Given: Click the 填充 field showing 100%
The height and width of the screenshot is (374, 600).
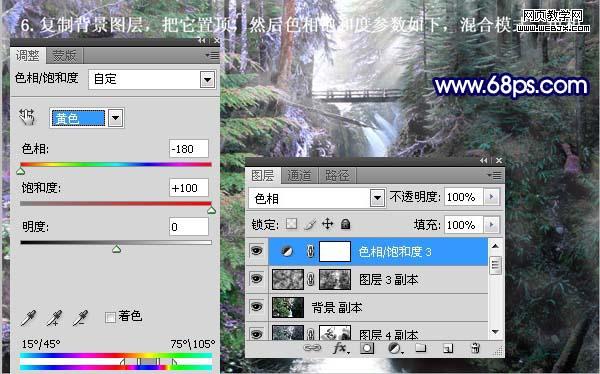Looking at the screenshot, I should [x=464, y=225].
